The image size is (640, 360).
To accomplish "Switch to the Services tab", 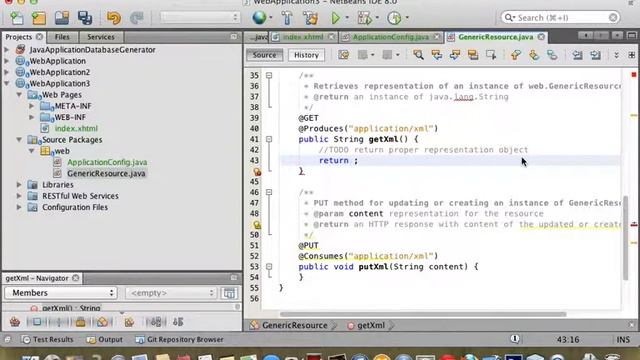I will pyautogui.click(x=101, y=37).
